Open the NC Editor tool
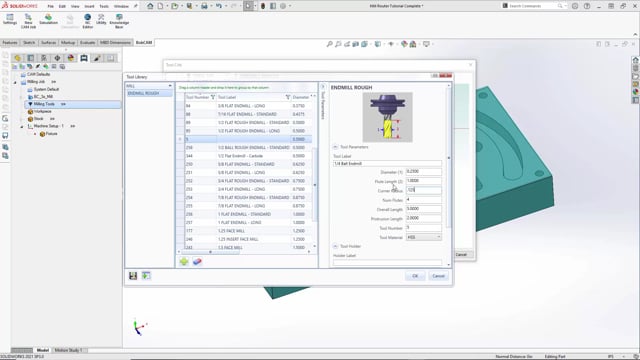640x360 pixels. (88, 21)
